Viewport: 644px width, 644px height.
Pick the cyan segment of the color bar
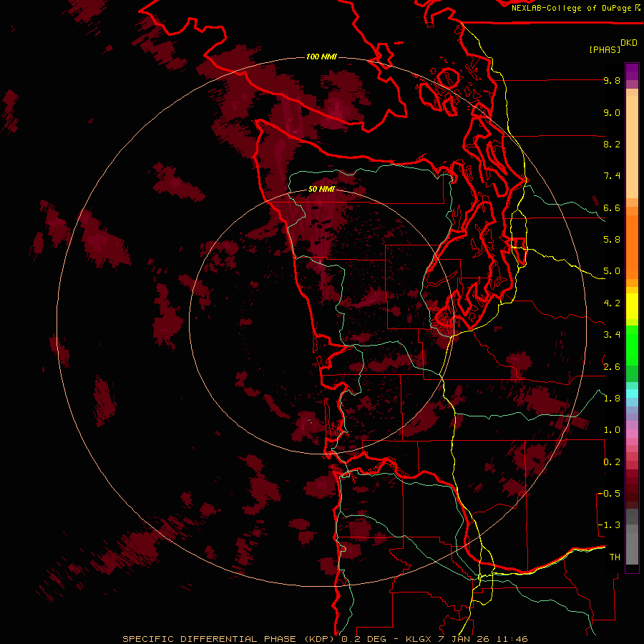tap(632, 394)
